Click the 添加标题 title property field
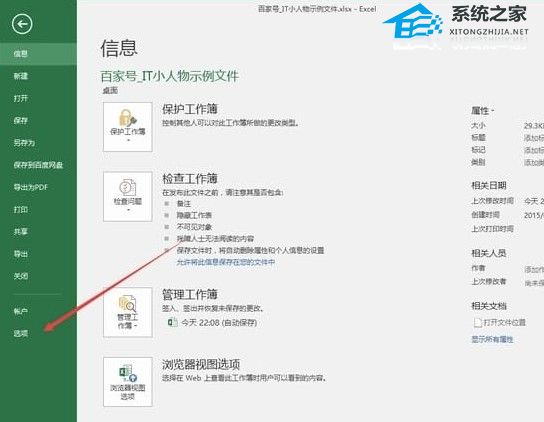544x422 pixels. pyautogui.click(x=534, y=138)
